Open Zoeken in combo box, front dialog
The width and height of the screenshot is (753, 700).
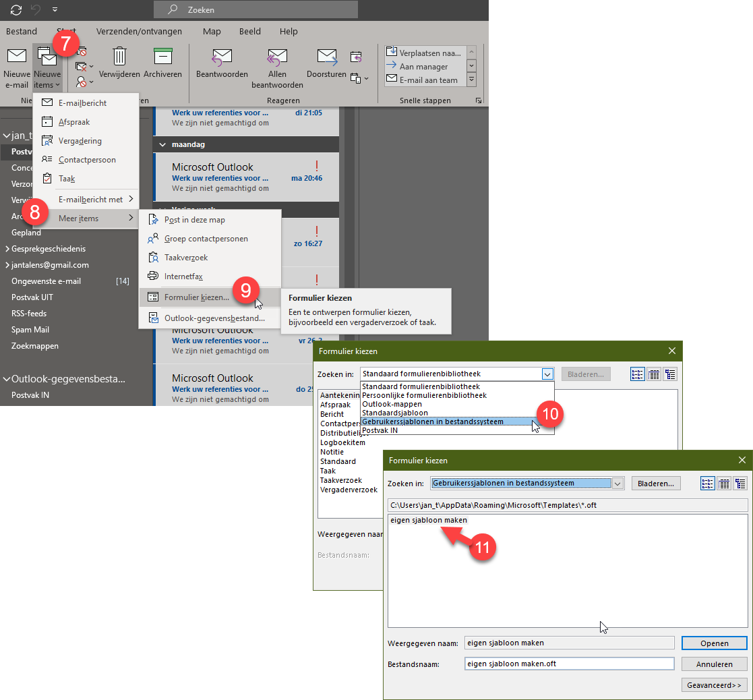(526, 484)
